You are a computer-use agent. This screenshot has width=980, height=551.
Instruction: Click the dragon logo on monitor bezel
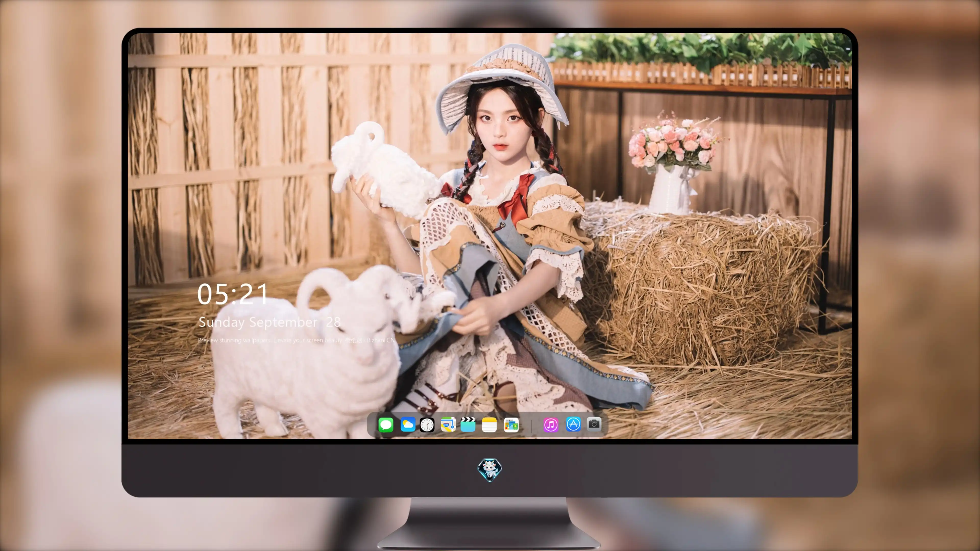[490, 470]
